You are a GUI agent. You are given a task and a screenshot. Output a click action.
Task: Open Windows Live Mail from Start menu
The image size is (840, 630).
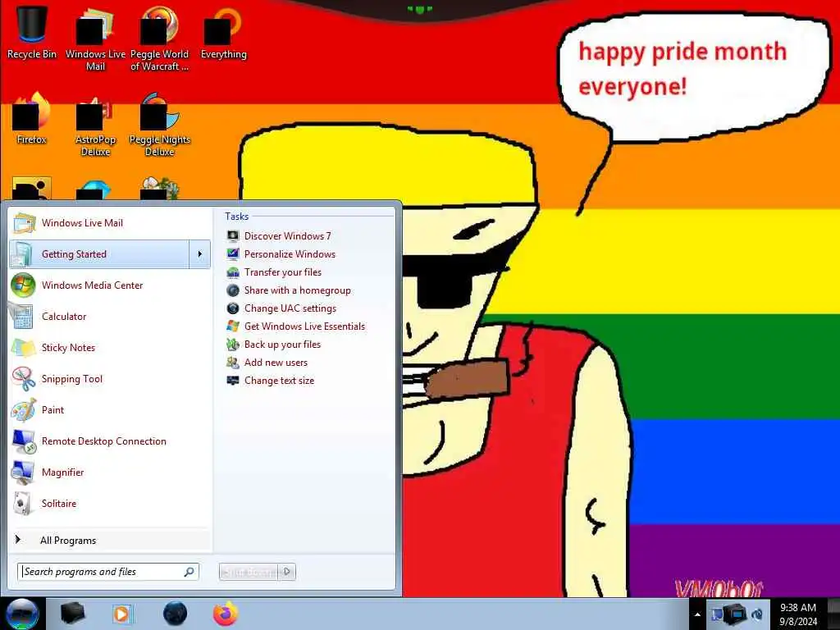click(110, 223)
